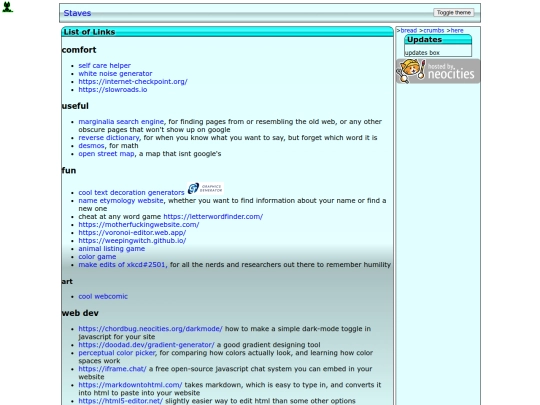This screenshot has width=540, height=405.
Task: Click the comfort section heading
Action: (79, 50)
